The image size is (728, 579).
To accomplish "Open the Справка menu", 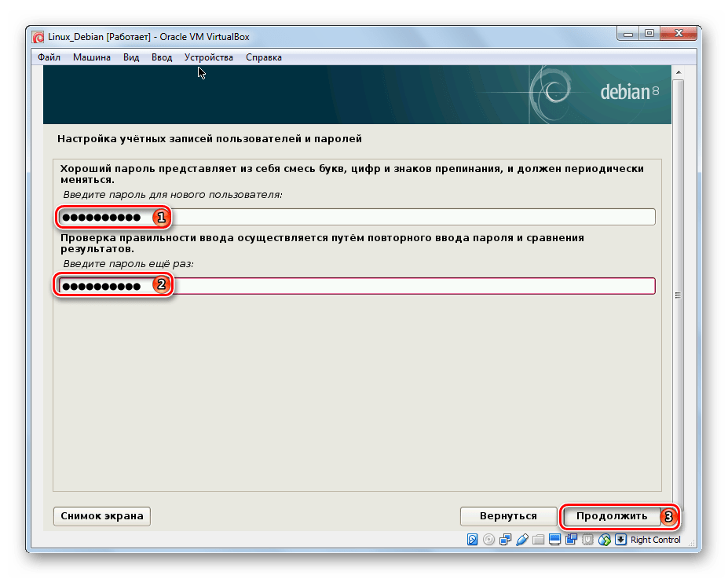I will [x=264, y=57].
